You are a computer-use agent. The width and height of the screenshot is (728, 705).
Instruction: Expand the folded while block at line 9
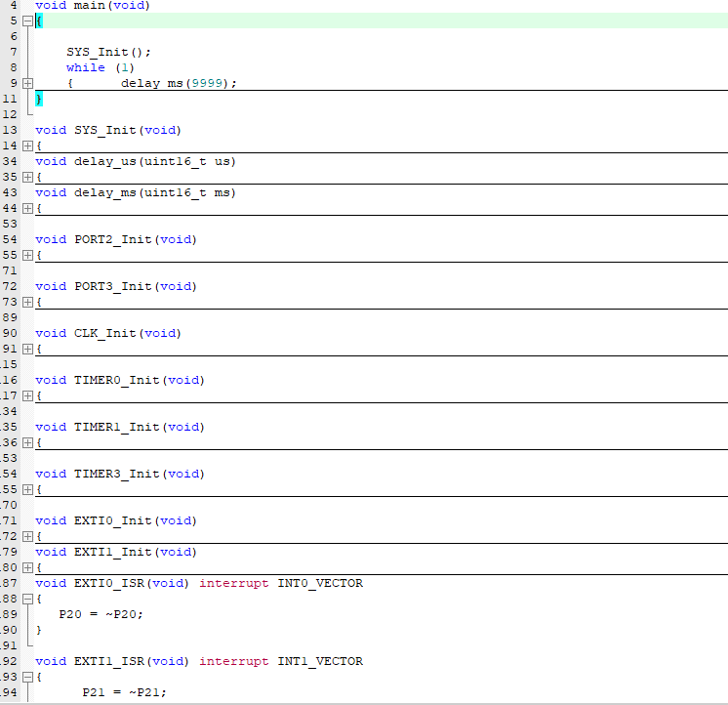(28, 84)
